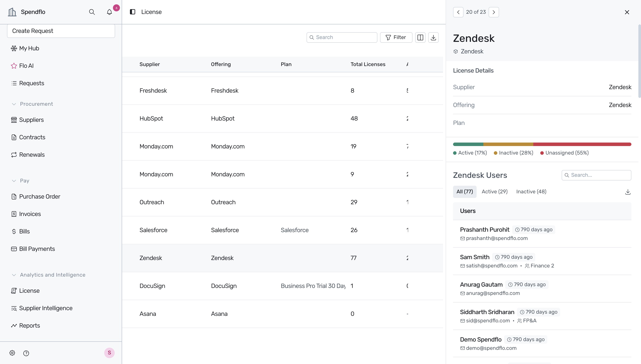641x364 pixels.
Task: Download license table export icon
Action: tap(433, 37)
